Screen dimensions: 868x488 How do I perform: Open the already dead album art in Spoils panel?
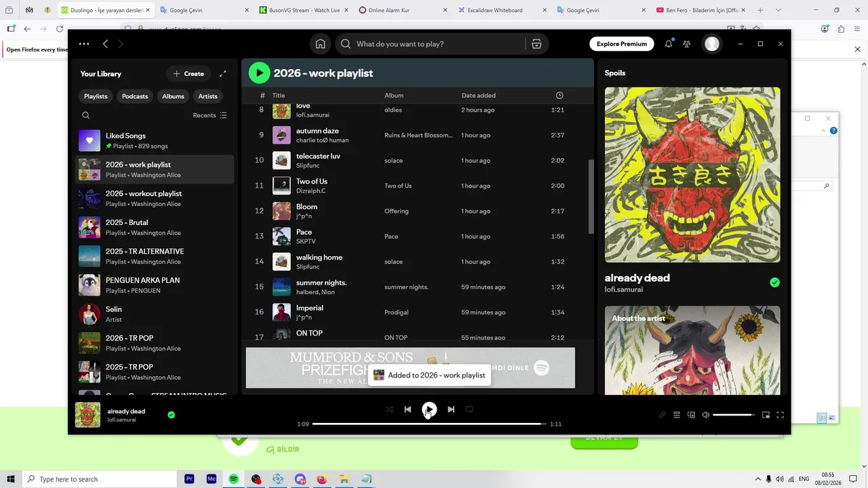692,175
